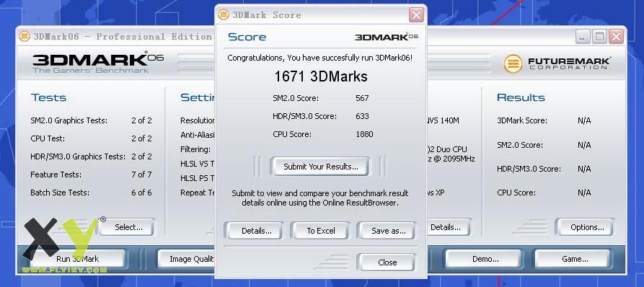Click Tests heading in main window
The height and width of the screenshot is (287, 644).
(x=48, y=98)
